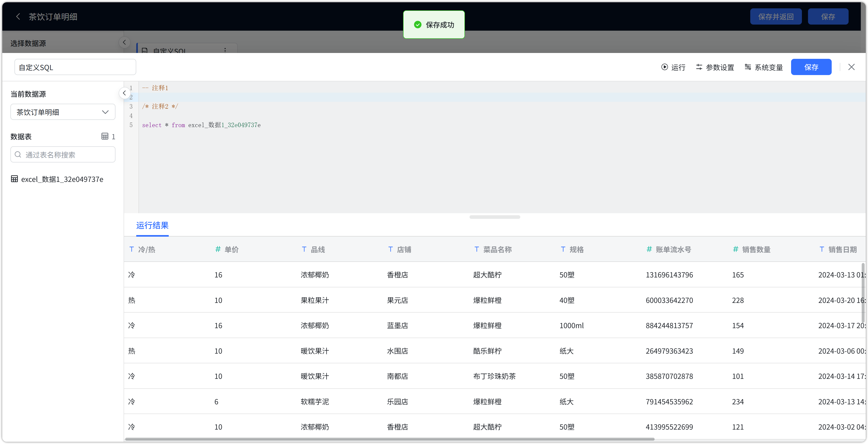Click cell 水围店 in 店铺 column

(397, 351)
